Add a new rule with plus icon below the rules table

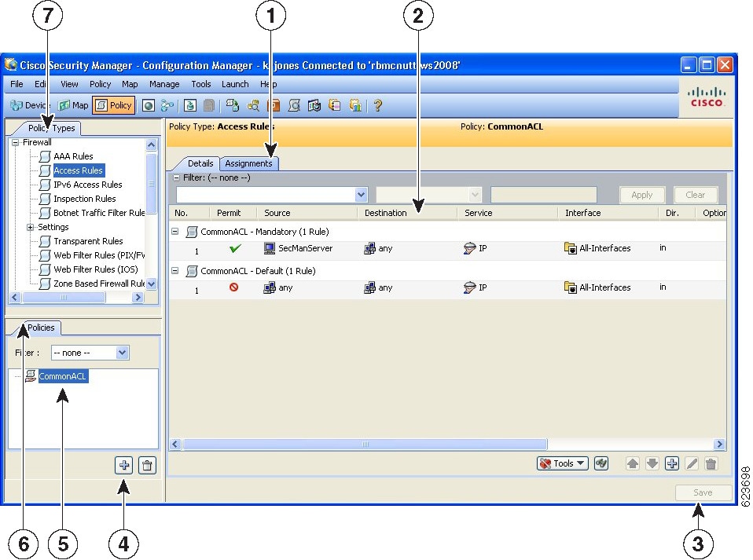672,463
